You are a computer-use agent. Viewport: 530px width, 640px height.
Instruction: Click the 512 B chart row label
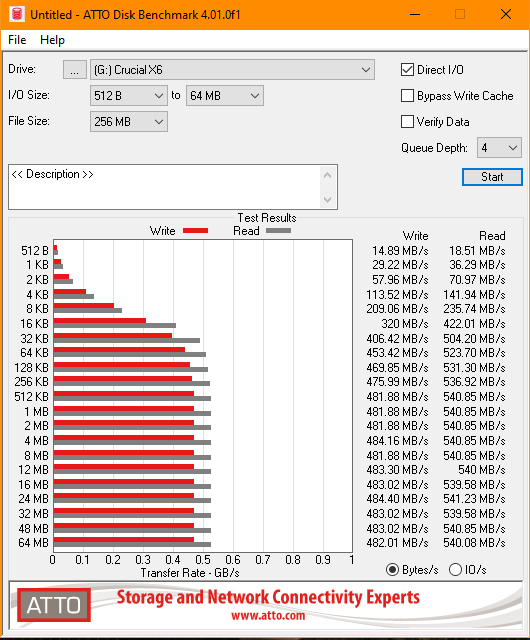[35, 251]
